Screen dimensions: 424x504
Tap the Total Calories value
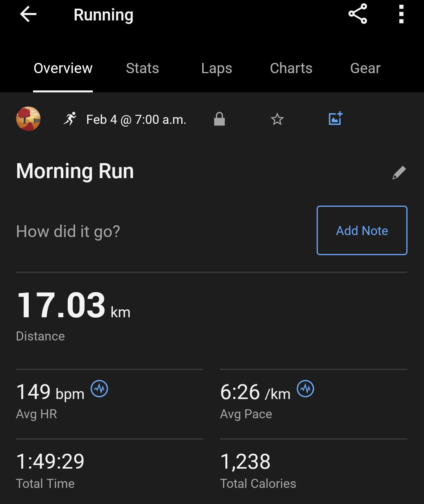tap(245, 462)
